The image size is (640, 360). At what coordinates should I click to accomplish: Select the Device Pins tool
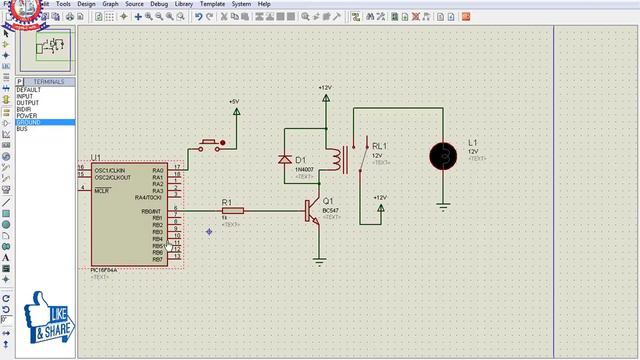click(6, 123)
